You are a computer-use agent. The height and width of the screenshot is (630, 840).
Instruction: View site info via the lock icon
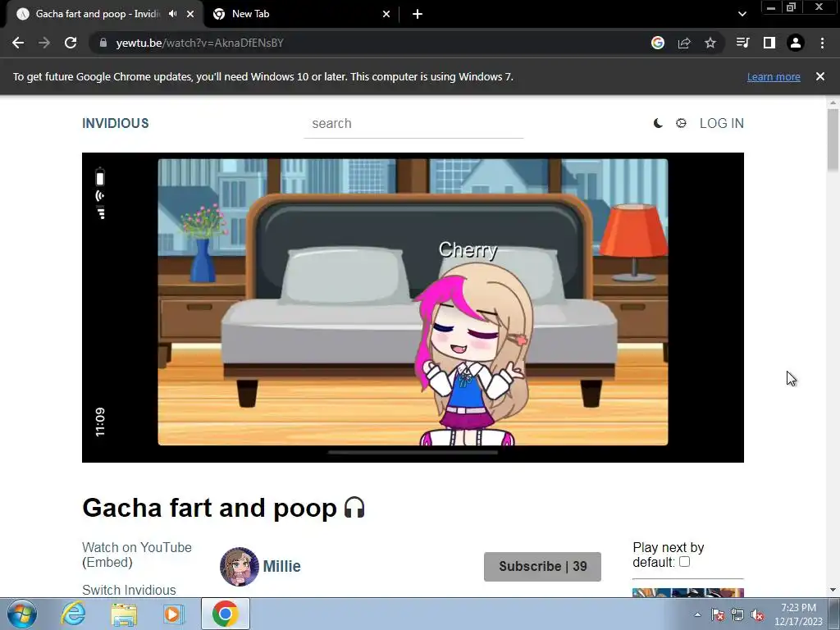(103, 43)
